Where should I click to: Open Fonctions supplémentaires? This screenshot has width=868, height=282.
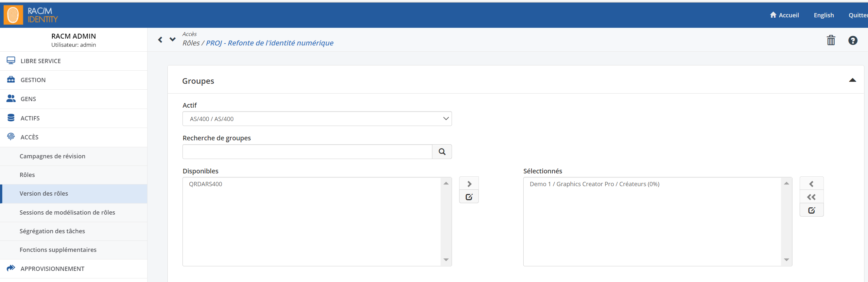(x=74, y=250)
